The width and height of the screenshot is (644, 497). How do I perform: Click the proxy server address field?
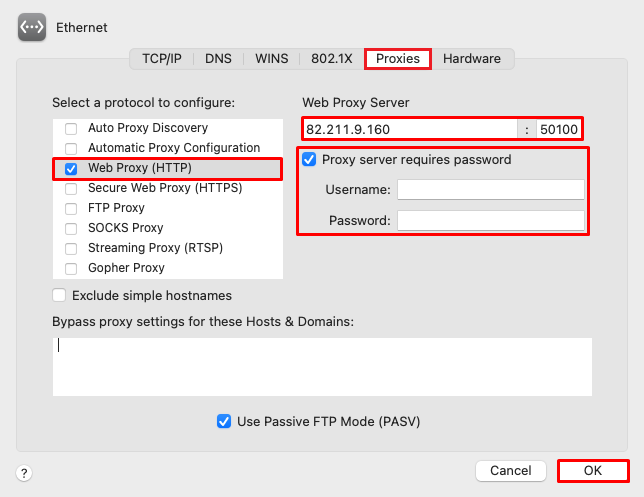(x=410, y=129)
